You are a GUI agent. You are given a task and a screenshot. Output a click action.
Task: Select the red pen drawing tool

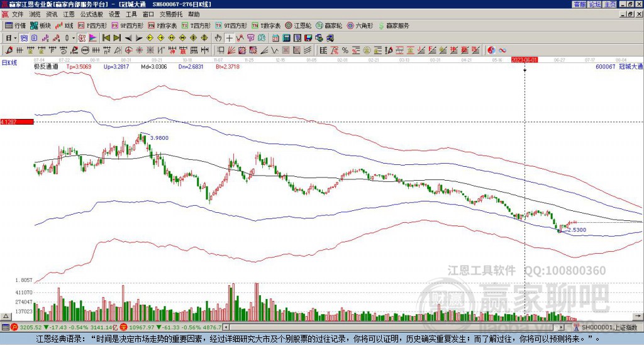pos(9,50)
